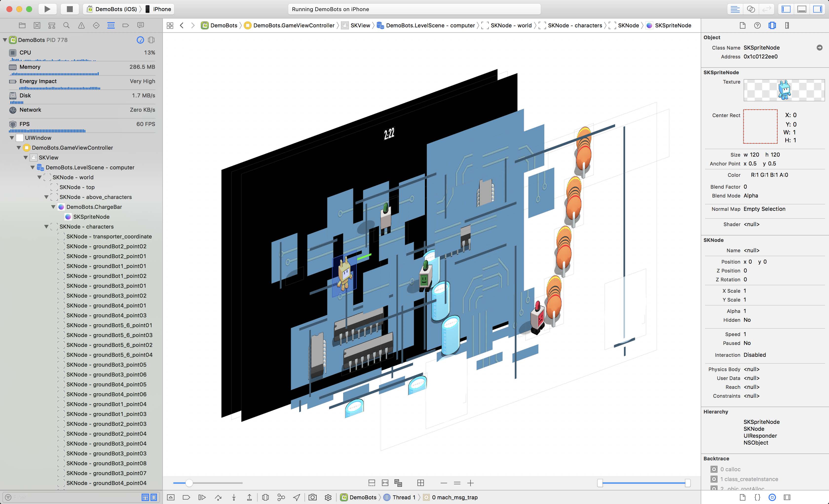
Task: Show the Quick Help inspector tab
Action: click(x=757, y=26)
